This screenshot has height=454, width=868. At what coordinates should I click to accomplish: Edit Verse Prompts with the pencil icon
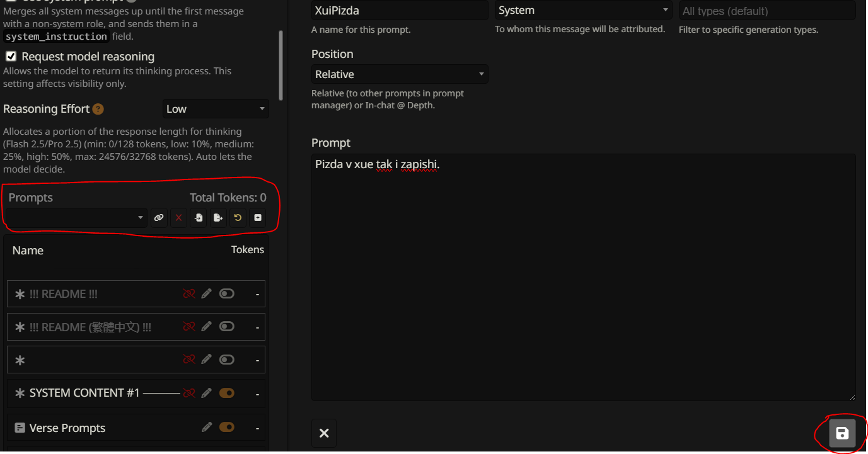click(x=206, y=428)
